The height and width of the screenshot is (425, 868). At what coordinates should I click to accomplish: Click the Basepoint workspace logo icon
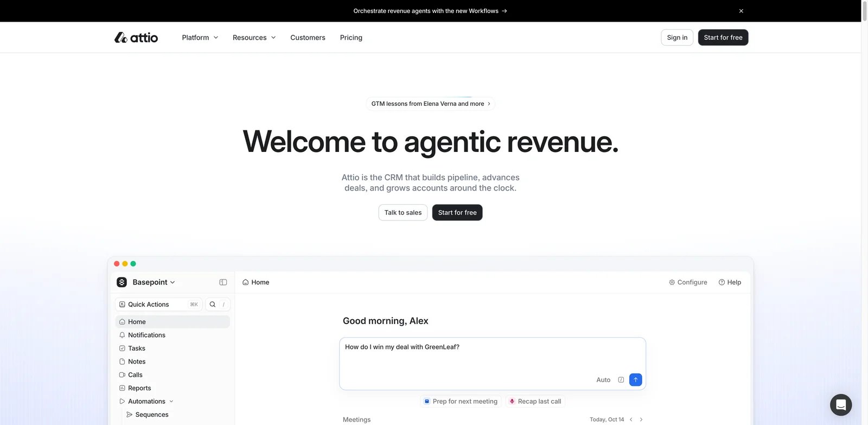(x=122, y=282)
